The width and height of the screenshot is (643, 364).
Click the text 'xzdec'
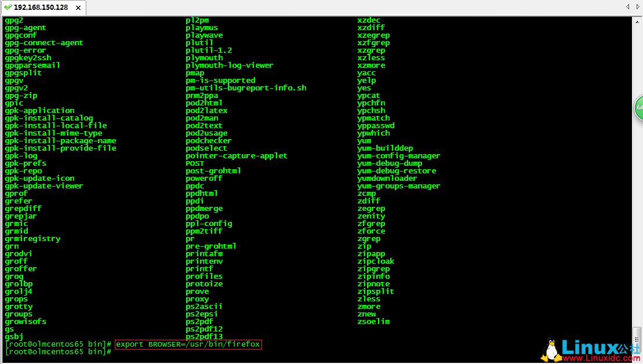pos(369,20)
